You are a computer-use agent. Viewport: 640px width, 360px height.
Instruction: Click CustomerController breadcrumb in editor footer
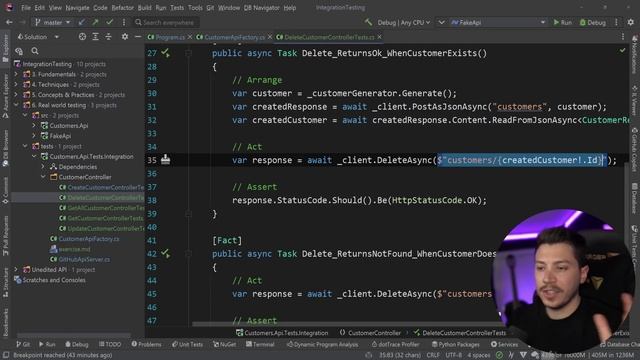tap(370, 333)
